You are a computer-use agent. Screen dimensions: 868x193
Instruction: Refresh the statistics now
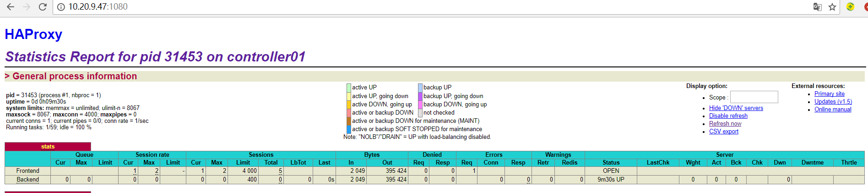(x=725, y=123)
